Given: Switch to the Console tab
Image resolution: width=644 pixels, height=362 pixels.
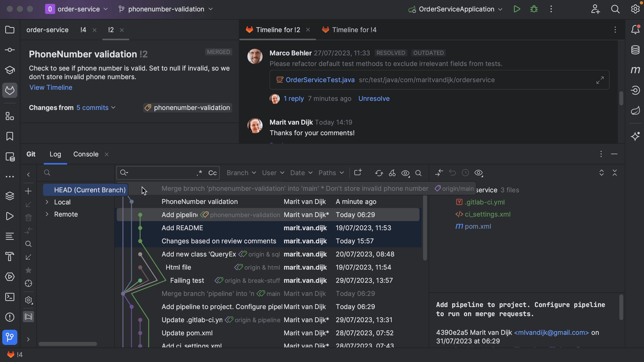Looking at the screenshot, I should (85, 154).
